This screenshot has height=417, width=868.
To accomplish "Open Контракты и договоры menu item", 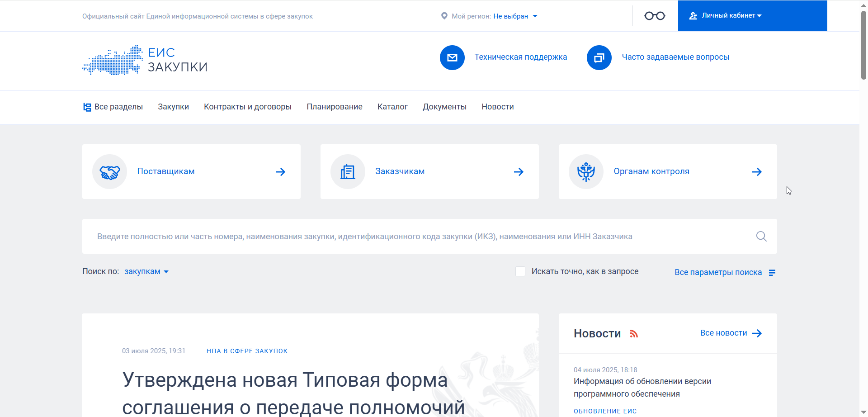I will click(248, 107).
